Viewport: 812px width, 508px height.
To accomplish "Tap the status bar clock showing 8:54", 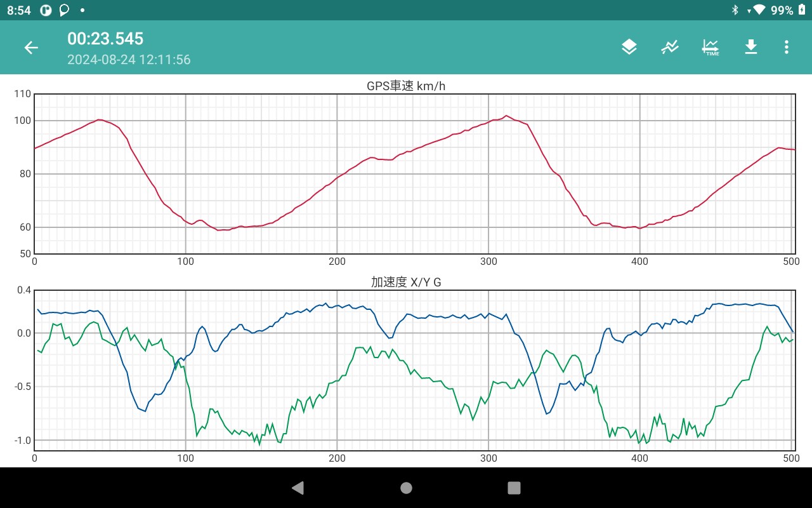I will tap(19, 10).
